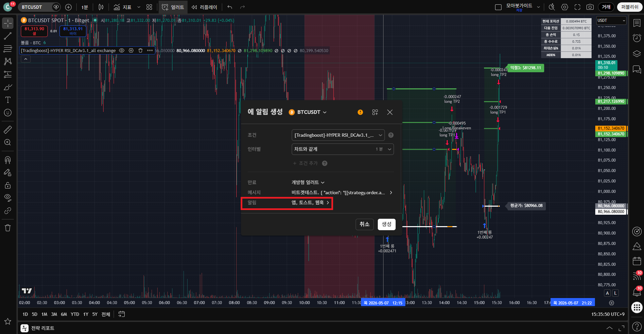644x334 pixels.
Task: Expand the 전략 리포트 bottom panel chevron
Action: pyautogui.click(x=609, y=328)
